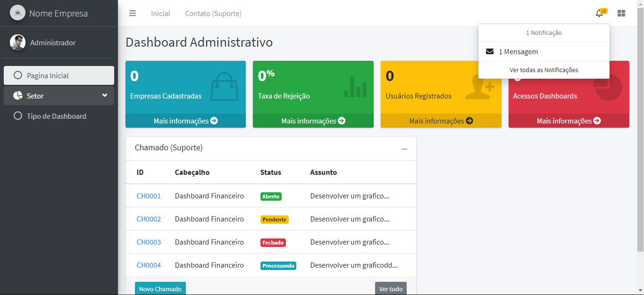
Task: Click the envelope icon next to 1 Mensagem
Action: click(x=489, y=52)
